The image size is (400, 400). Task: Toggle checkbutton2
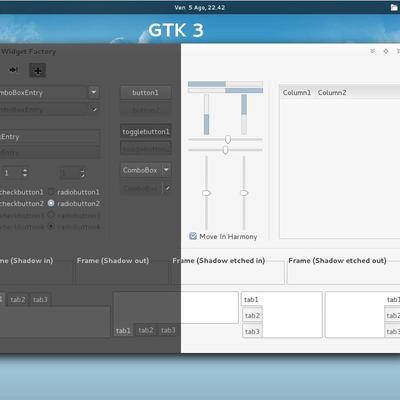22,203
